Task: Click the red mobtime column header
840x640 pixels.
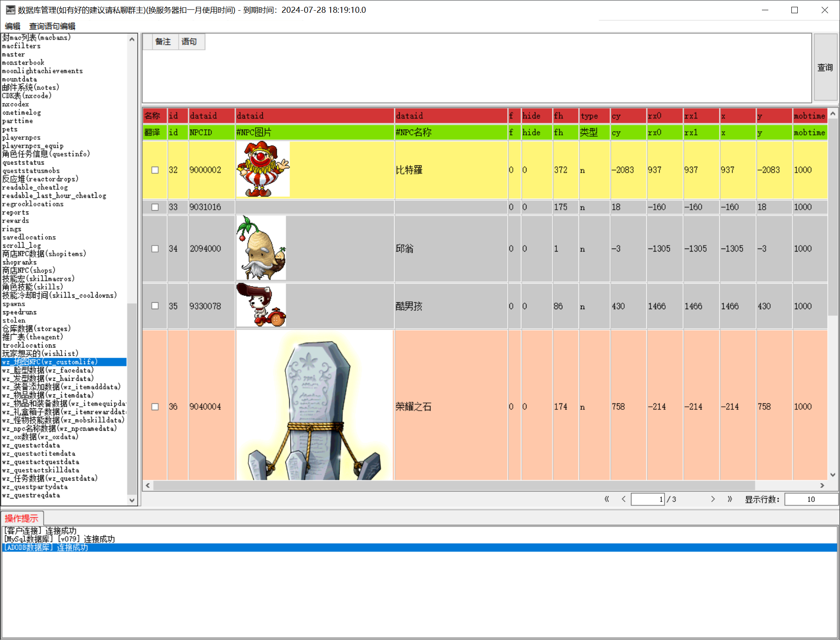Action: (810, 116)
